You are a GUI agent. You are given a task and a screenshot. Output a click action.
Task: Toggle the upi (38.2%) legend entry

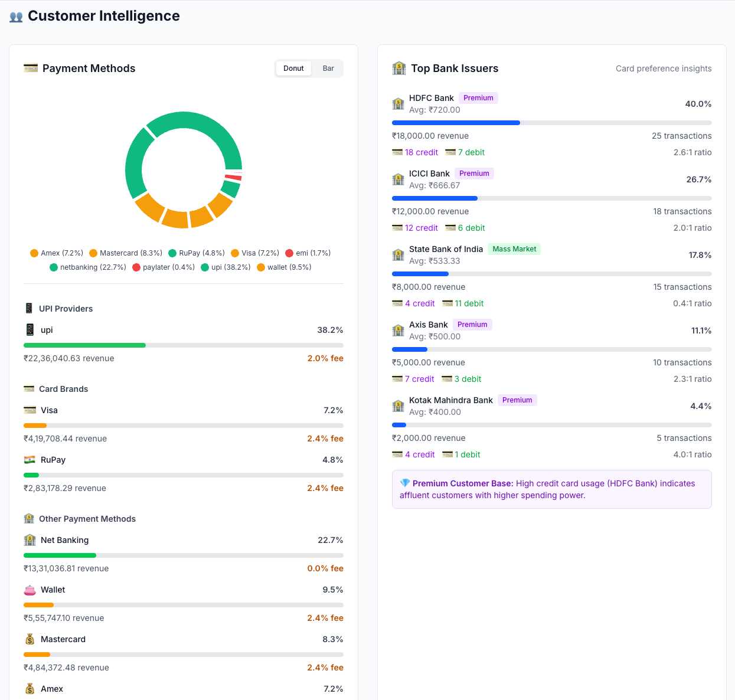tap(226, 267)
